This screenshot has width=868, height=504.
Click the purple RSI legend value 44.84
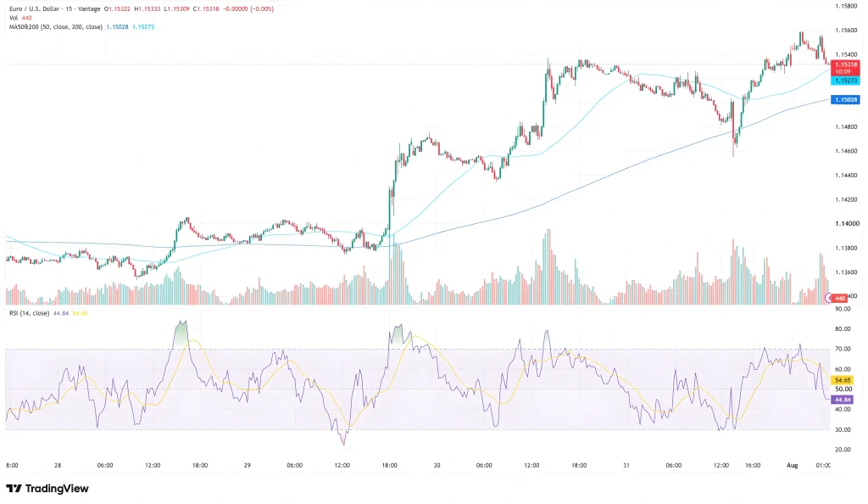[x=61, y=313]
